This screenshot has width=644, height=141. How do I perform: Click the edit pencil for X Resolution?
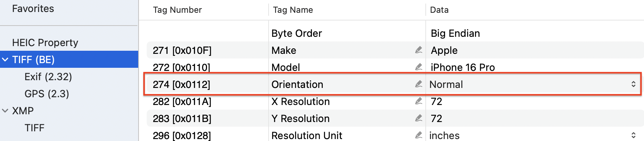pos(418,101)
